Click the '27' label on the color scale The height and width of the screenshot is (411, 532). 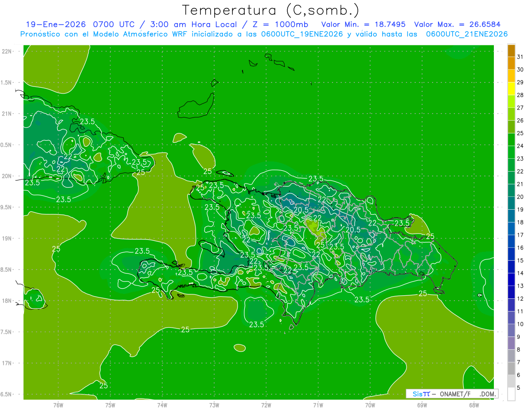click(520, 107)
